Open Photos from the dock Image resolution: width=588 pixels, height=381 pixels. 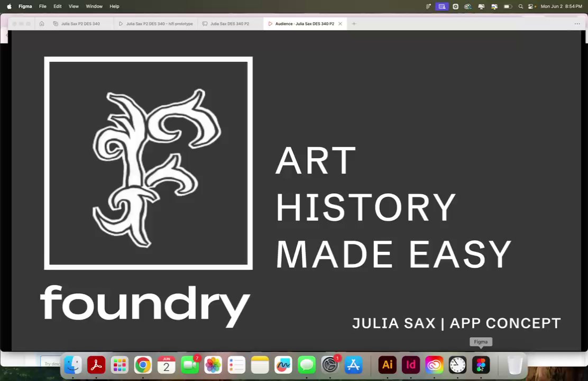point(213,365)
